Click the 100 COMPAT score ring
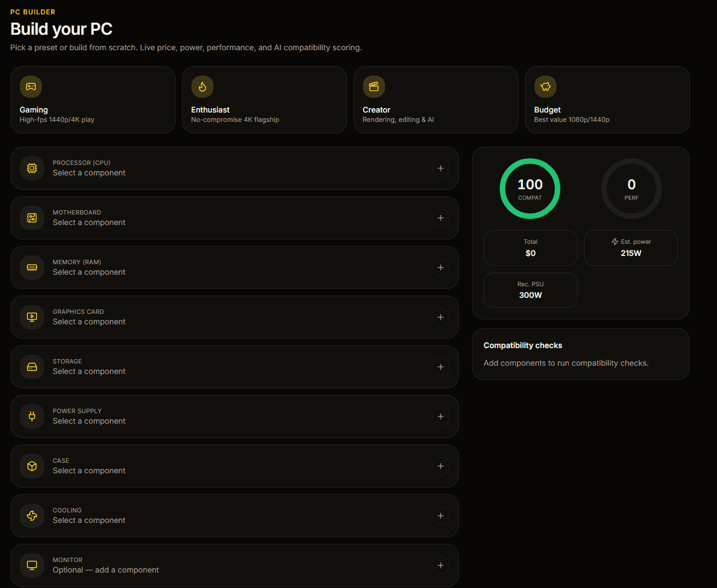 (530, 189)
